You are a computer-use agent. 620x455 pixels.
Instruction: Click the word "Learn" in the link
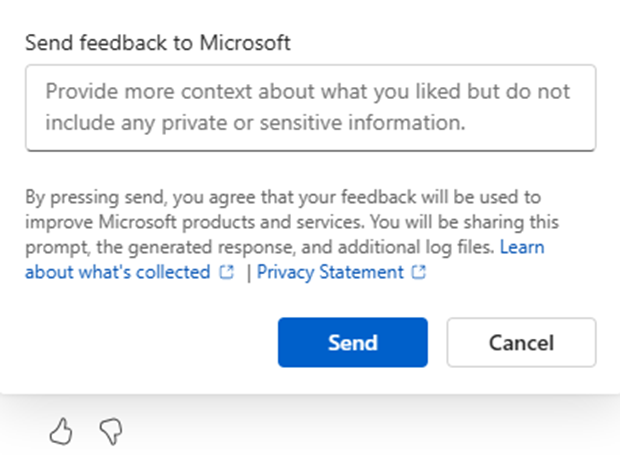coord(521,246)
